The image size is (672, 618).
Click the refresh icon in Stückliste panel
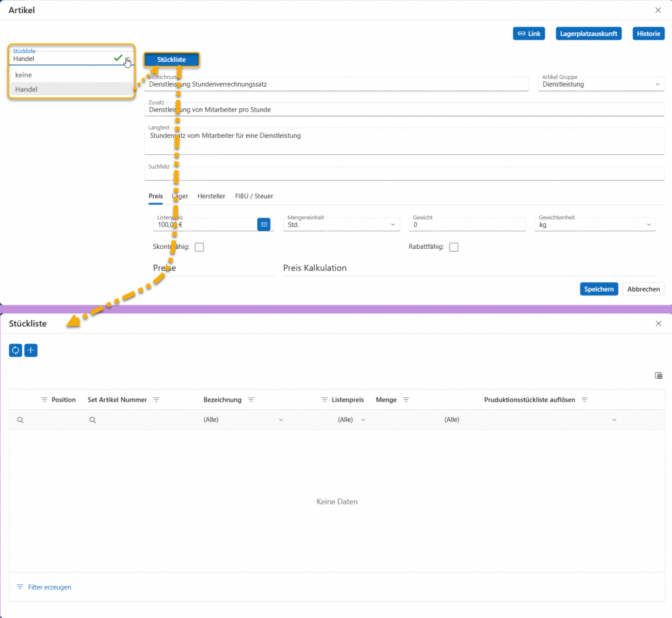(15, 351)
